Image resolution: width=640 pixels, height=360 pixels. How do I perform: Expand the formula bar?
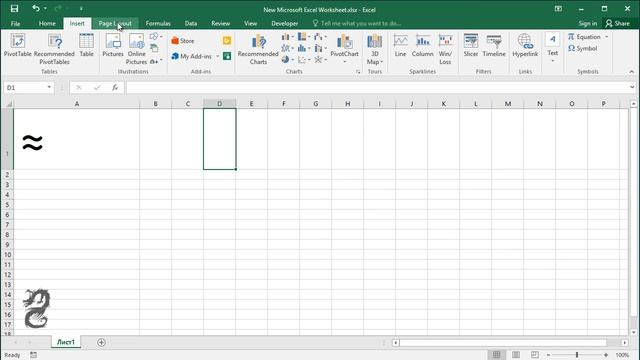[632, 87]
